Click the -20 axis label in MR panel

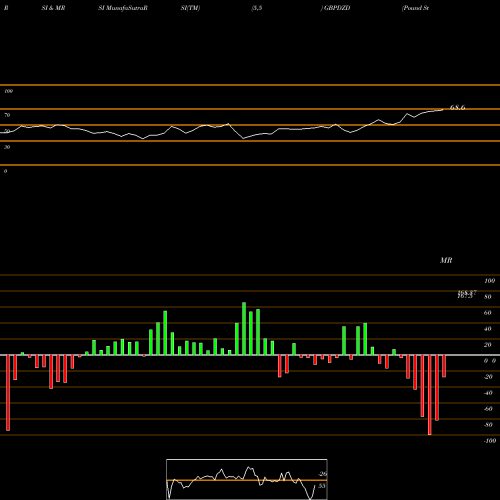click(488, 377)
